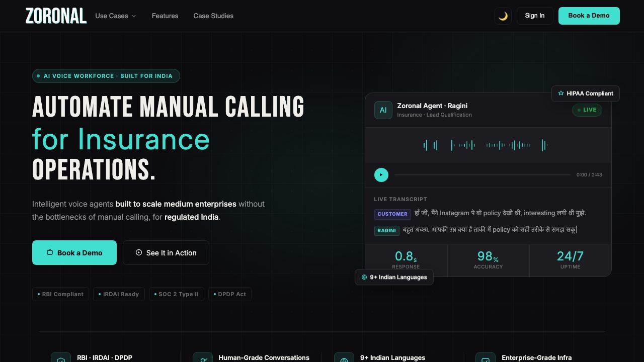Click the CUSTOMER speaker tag
Image resolution: width=644 pixels, height=362 pixels.
(392, 214)
